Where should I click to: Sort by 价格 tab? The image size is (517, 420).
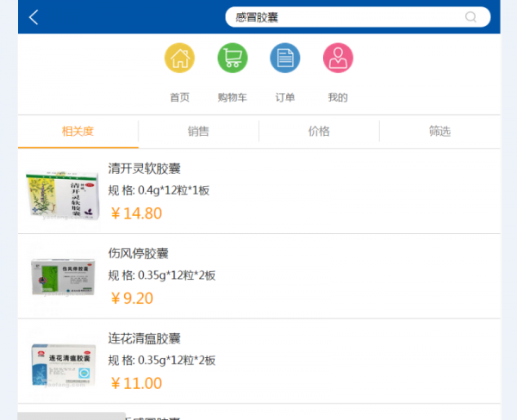[319, 132]
